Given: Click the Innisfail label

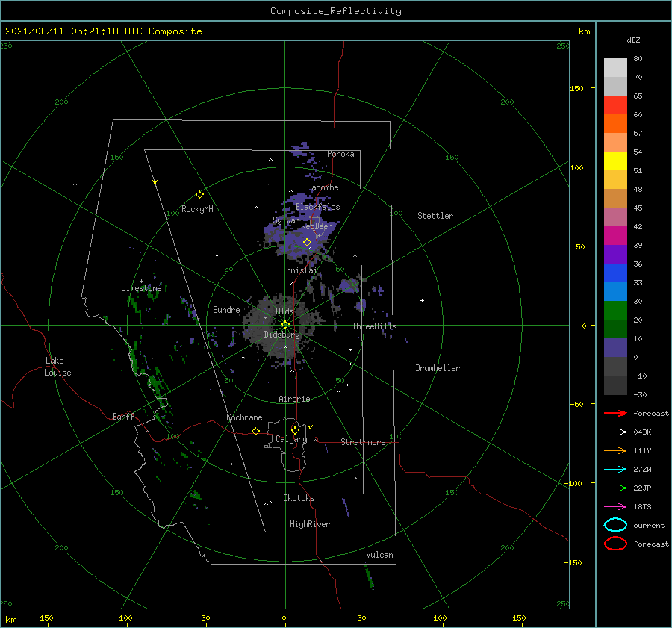Looking at the screenshot, I should [302, 270].
